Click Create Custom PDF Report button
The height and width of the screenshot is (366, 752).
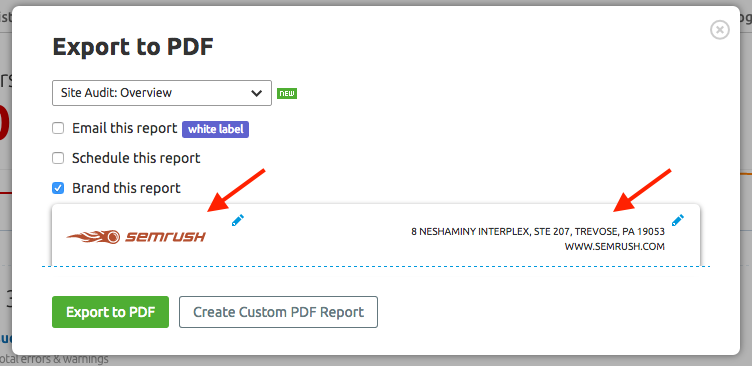pos(279,312)
